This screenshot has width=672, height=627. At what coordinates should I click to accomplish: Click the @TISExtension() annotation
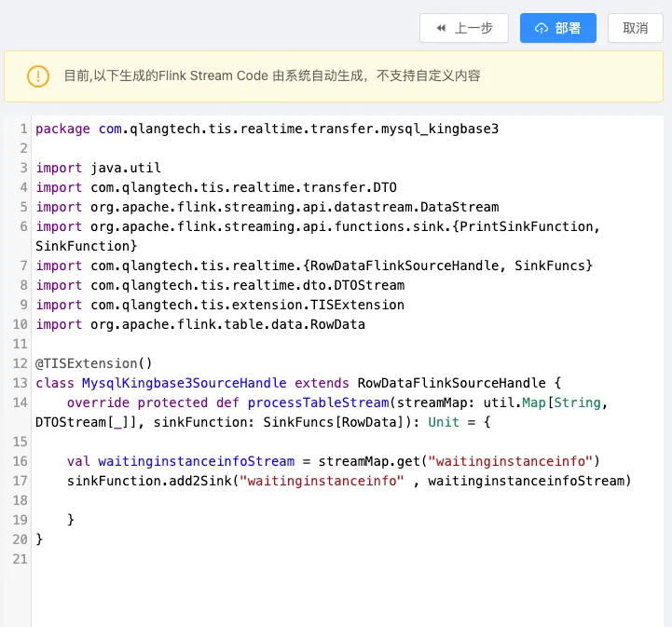[x=93, y=363]
